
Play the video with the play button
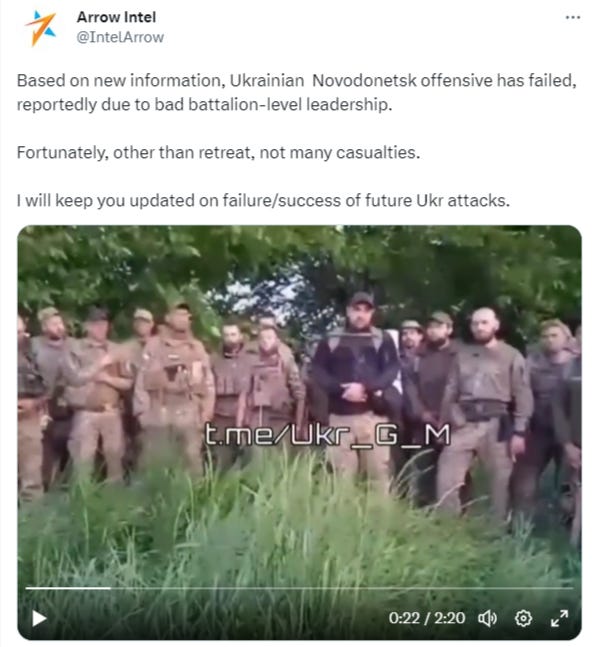click(39, 619)
